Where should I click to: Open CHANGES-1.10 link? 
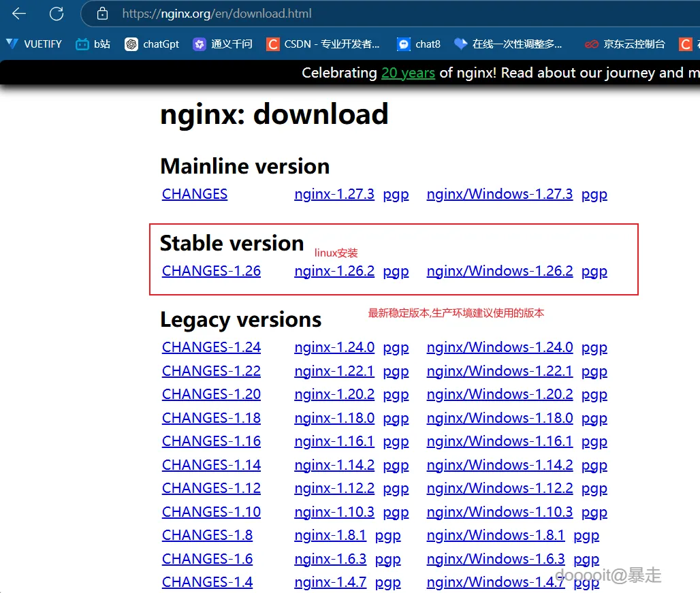point(211,512)
